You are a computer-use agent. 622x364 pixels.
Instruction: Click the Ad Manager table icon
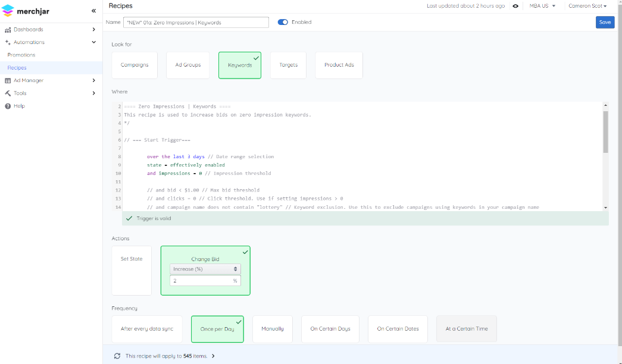click(x=8, y=80)
